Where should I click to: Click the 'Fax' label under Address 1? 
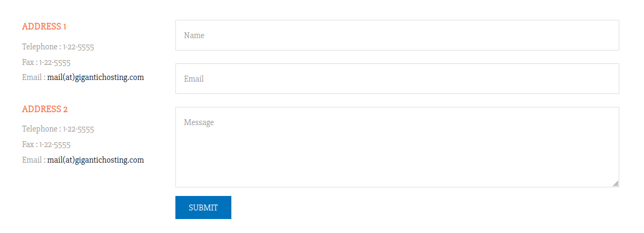tap(28, 62)
